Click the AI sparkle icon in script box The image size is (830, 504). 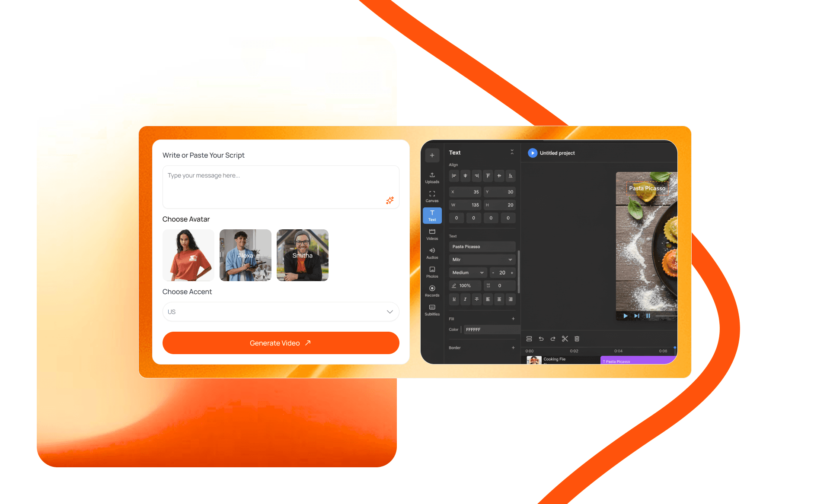390,200
